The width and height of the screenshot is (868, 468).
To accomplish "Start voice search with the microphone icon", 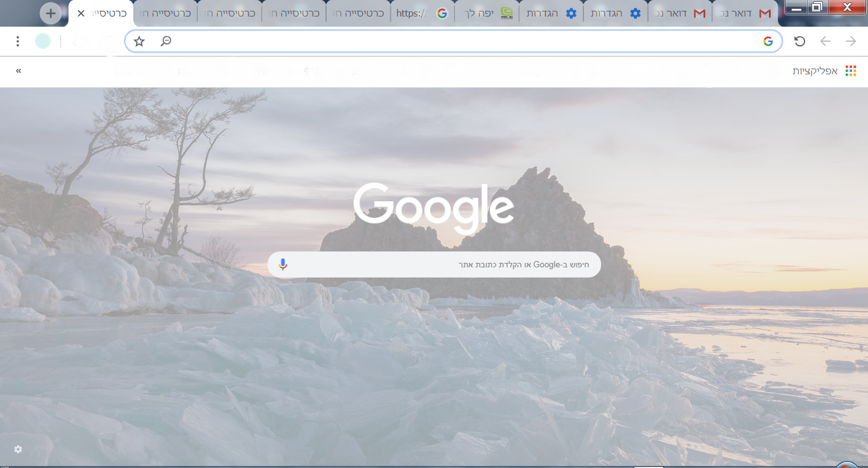I will coord(283,264).
